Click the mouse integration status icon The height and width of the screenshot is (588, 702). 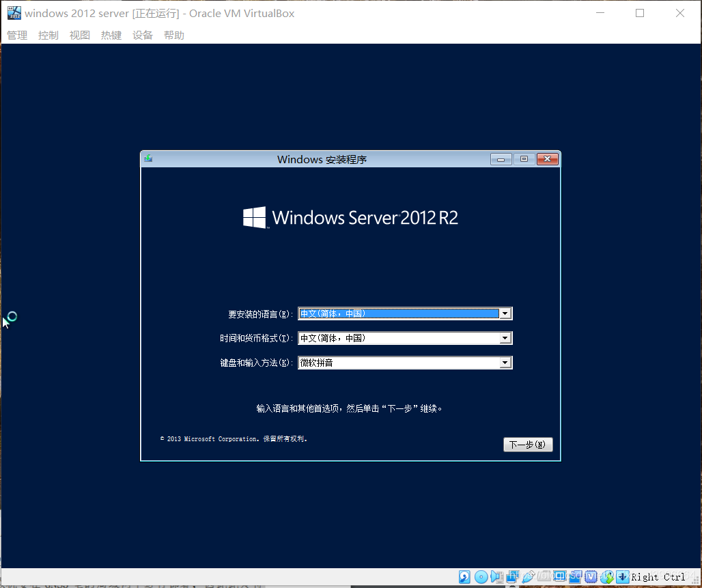[x=607, y=577]
